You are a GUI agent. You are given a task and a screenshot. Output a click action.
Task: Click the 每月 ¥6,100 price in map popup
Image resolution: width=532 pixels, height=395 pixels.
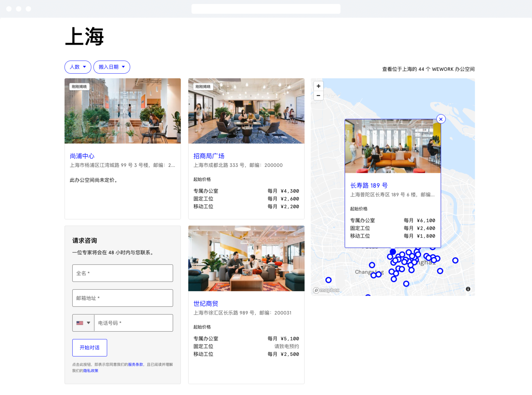[x=419, y=220]
